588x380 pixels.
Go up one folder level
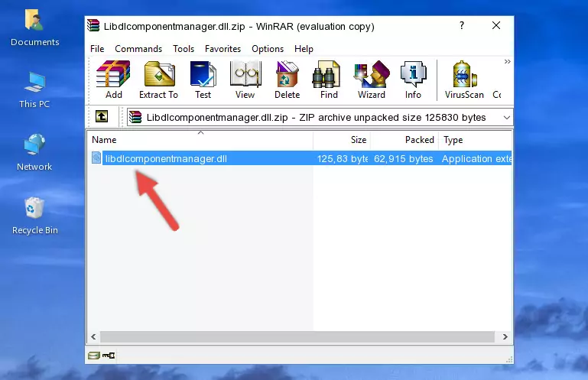(101, 116)
